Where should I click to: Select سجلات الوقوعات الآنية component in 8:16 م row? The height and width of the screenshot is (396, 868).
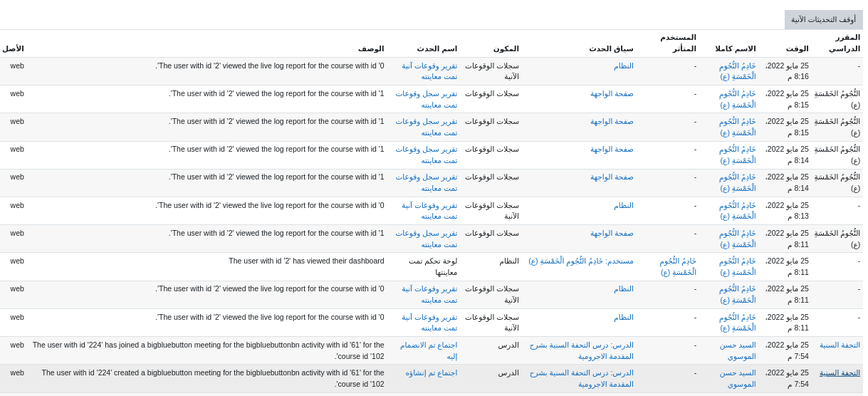[492, 71]
